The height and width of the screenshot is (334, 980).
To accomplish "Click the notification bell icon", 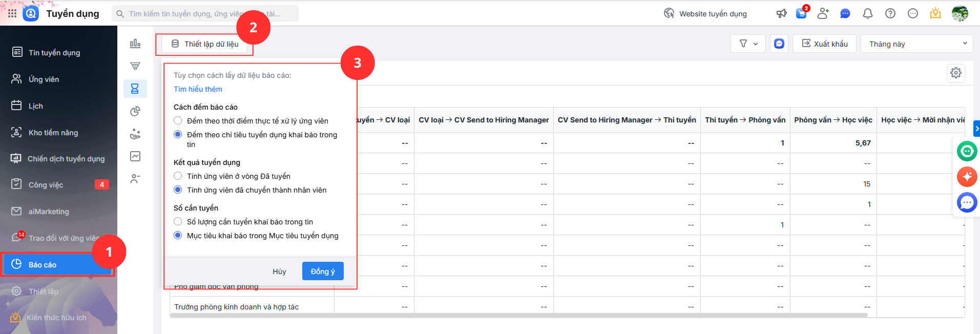I will coord(867,14).
